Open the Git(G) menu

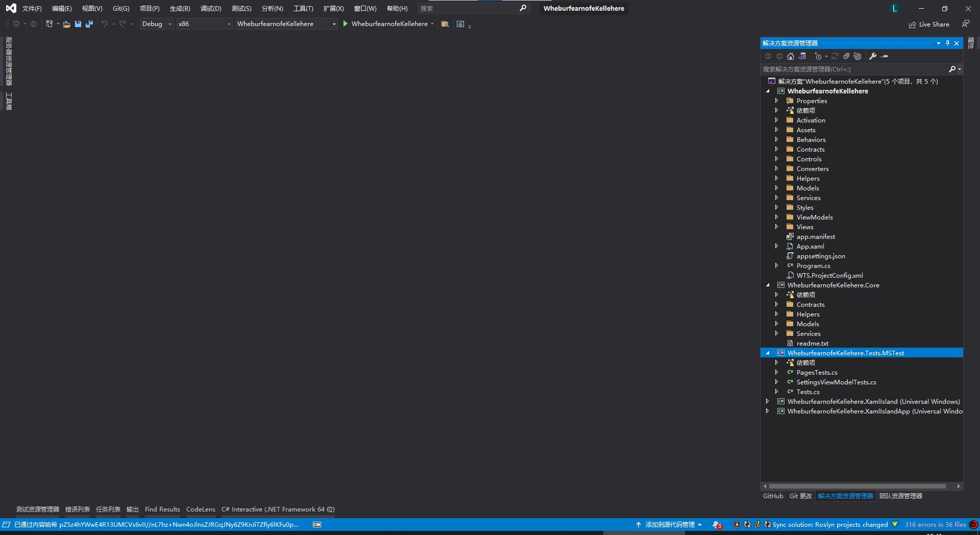pyautogui.click(x=121, y=9)
